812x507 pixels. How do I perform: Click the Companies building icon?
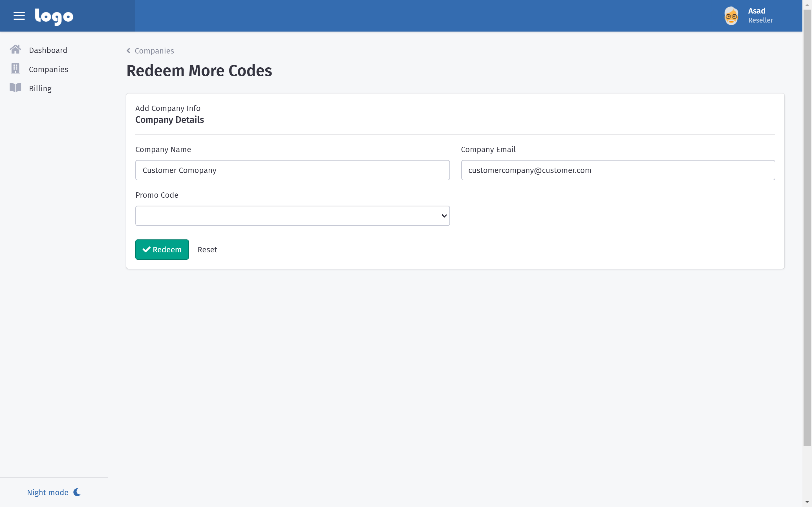click(x=16, y=69)
